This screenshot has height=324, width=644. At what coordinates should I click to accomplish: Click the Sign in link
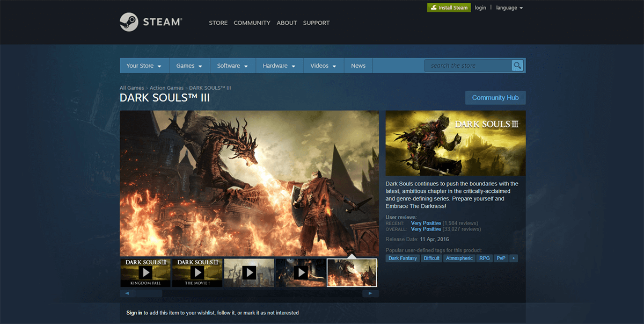pyautogui.click(x=134, y=313)
